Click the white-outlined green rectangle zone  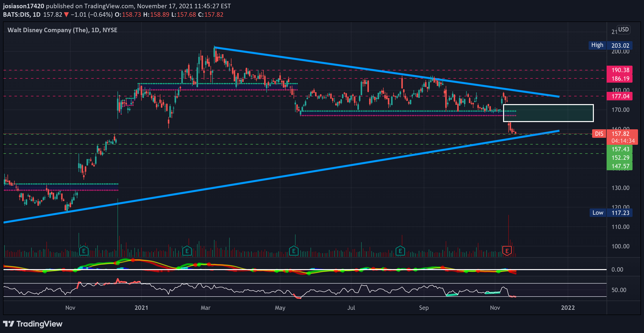click(x=548, y=113)
